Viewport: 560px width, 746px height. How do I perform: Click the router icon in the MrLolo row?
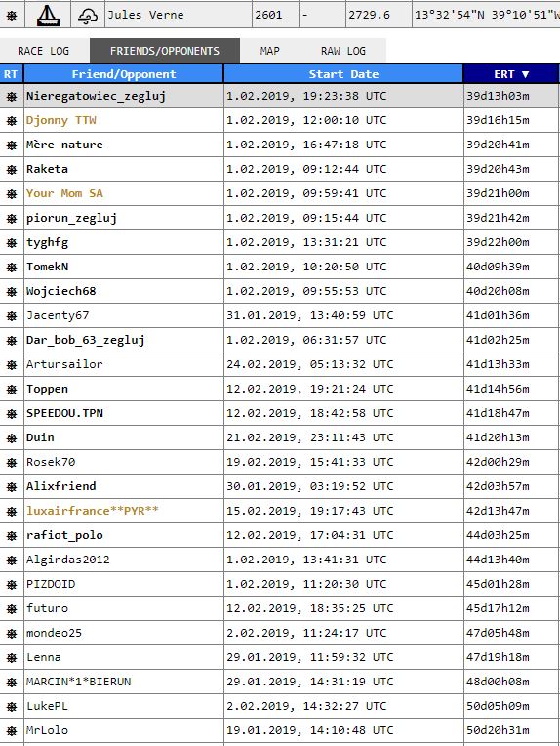tap(12, 730)
